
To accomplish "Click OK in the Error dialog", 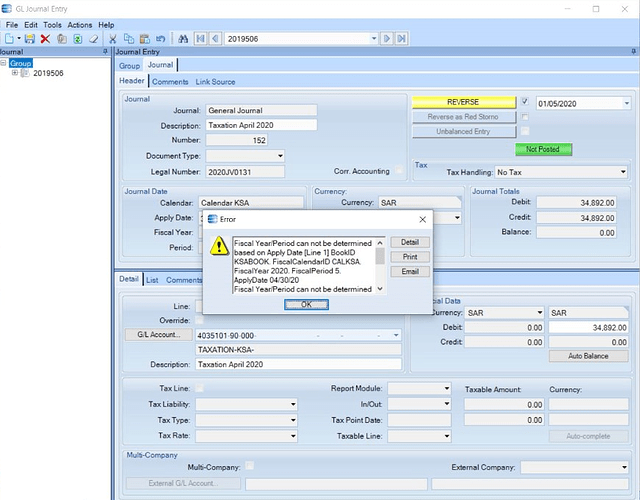I will [x=306, y=304].
